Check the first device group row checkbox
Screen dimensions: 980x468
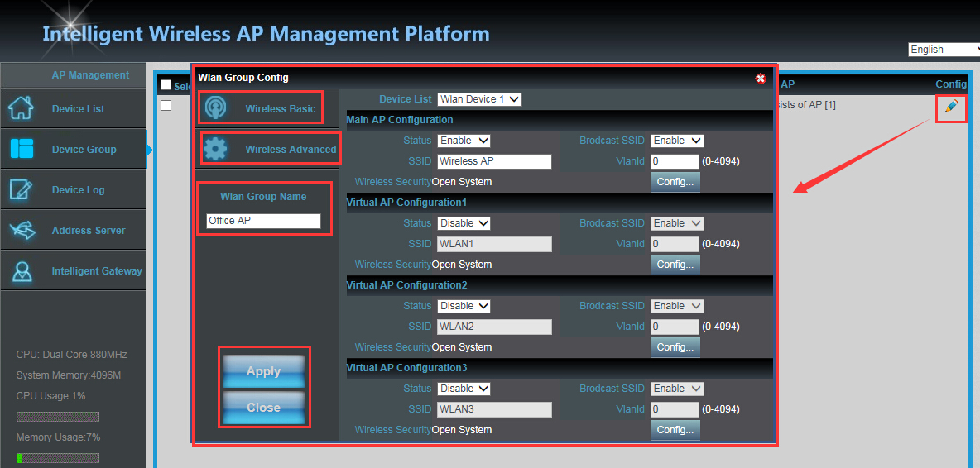coord(166,106)
